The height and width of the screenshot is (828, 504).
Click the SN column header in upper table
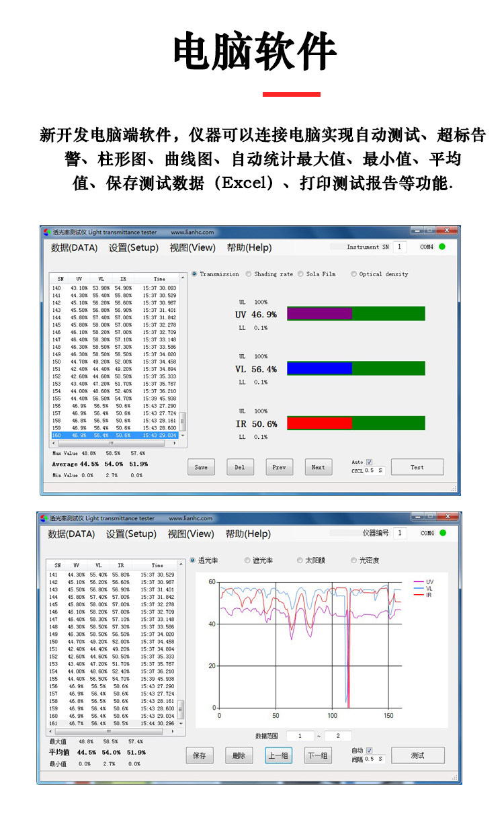tap(60, 278)
